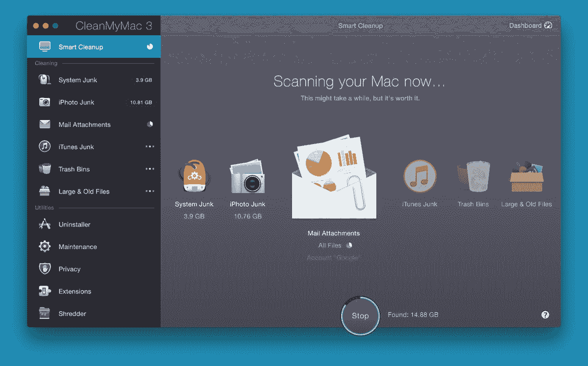Open the help question mark
Screen dimensions: 588x366
pos(545,315)
